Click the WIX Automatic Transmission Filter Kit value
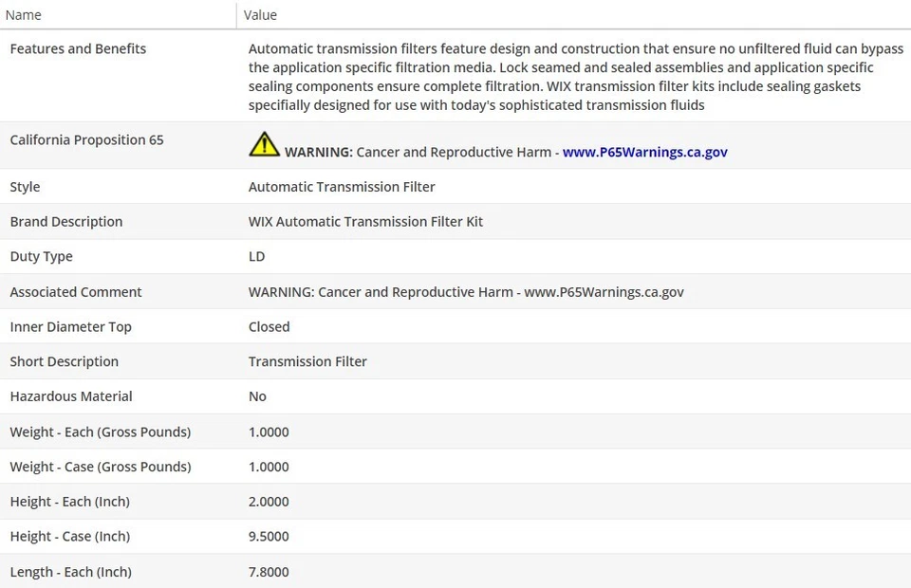The height and width of the screenshot is (588, 911). coord(365,222)
